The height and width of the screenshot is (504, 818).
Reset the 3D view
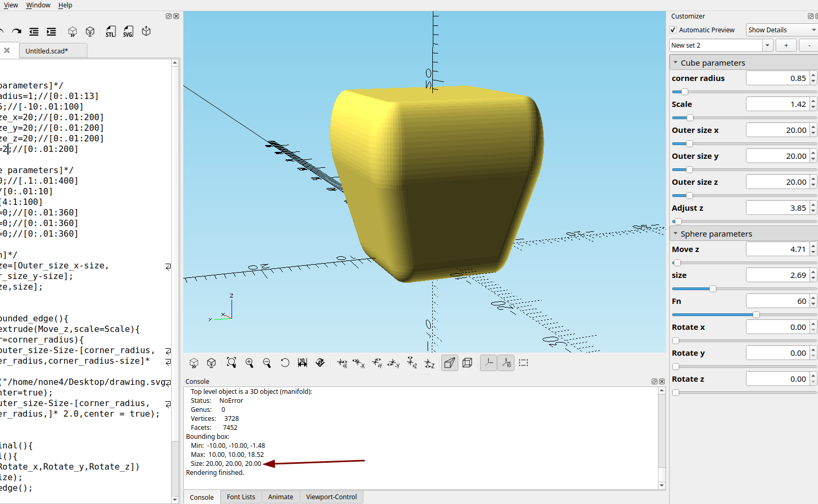285,363
